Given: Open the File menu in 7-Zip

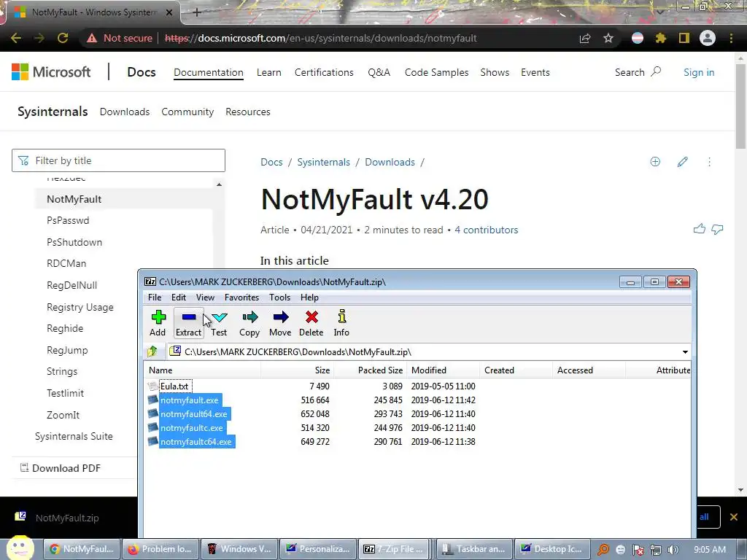Looking at the screenshot, I should click(x=155, y=297).
